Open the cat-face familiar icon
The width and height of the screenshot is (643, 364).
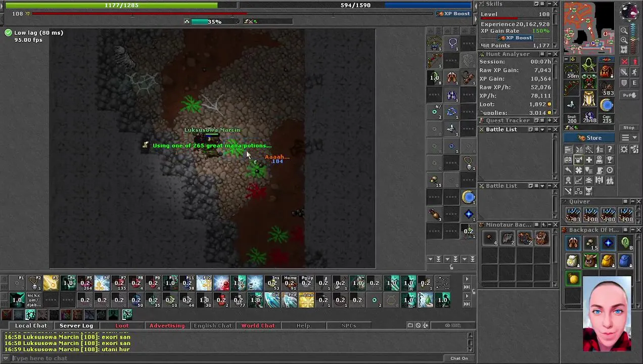[x=589, y=191]
